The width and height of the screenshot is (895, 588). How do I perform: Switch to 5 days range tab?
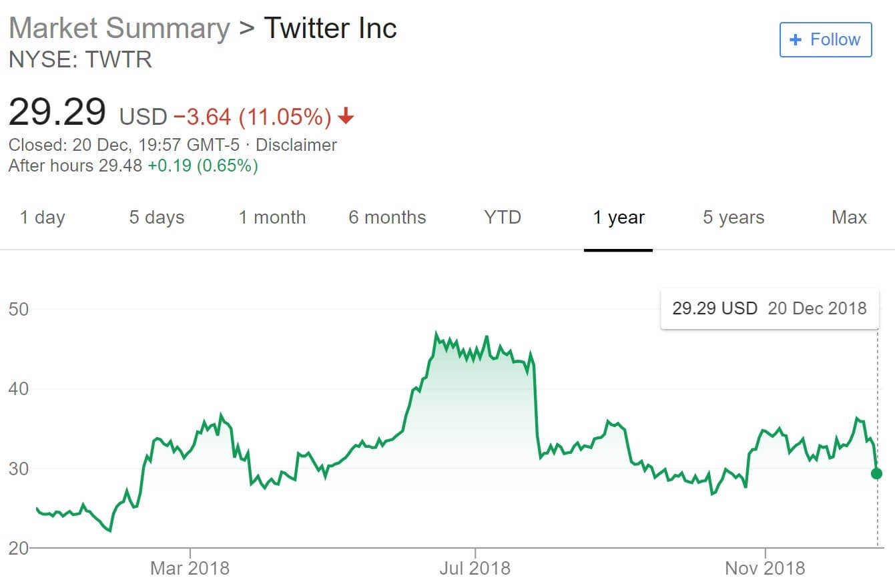pos(157,218)
